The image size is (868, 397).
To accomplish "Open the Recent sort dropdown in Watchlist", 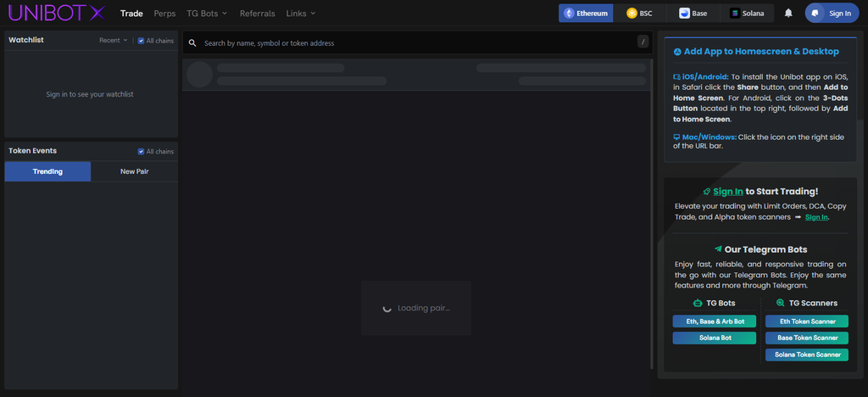I will (x=114, y=41).
